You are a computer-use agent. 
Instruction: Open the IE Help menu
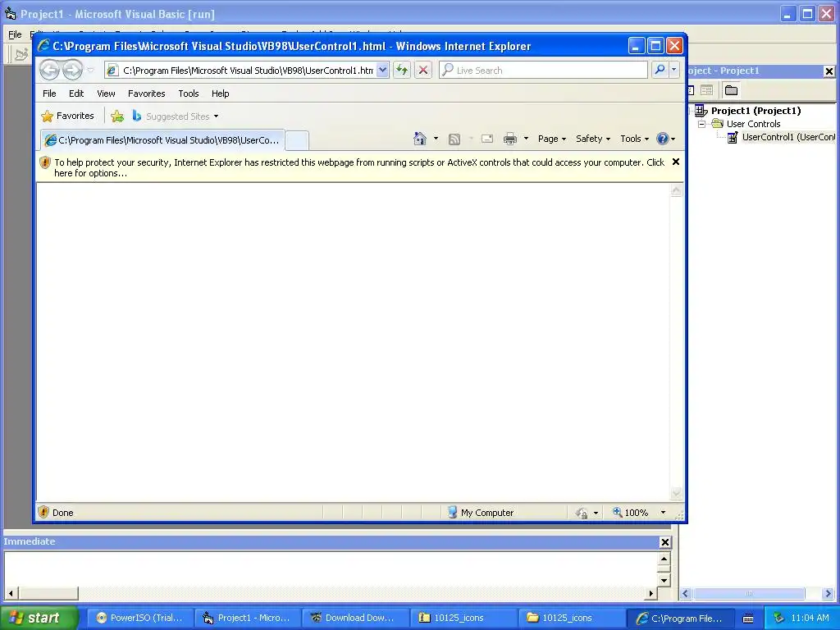220,94
